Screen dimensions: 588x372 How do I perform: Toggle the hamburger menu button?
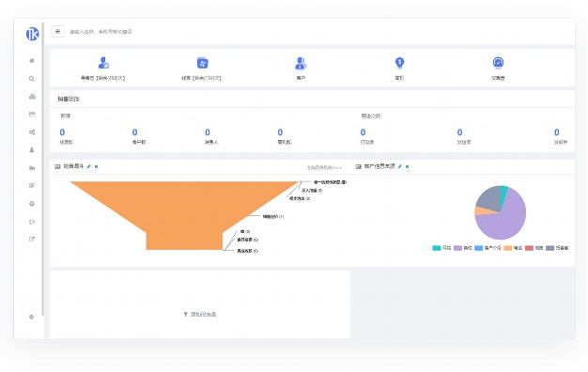tap(57, 32)
